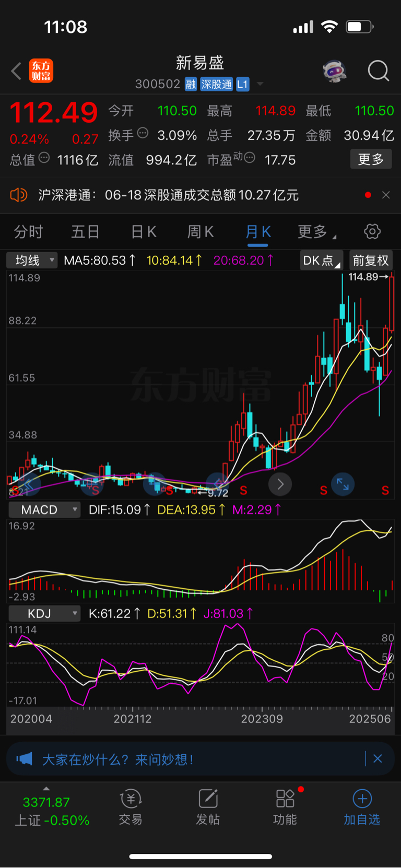This screenshot has width=401, height=868.
Task: Expand the 上证 index ticker arrow
Action: pos(46,789)
